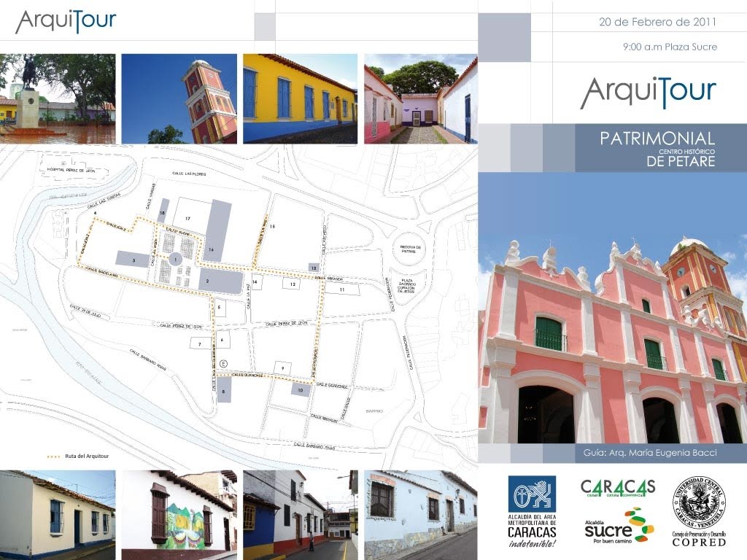
Task: Click the 'CALLEJON Z' map label
Action: 116,226
